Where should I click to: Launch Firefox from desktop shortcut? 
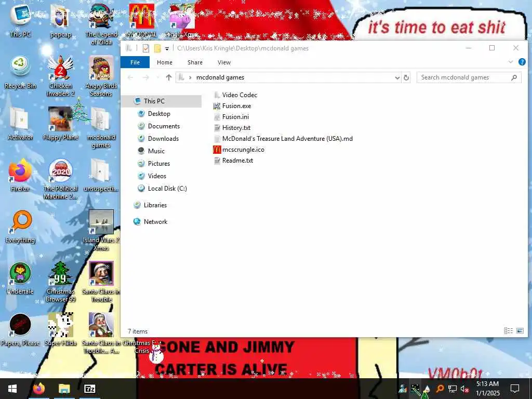click(20, 175)
